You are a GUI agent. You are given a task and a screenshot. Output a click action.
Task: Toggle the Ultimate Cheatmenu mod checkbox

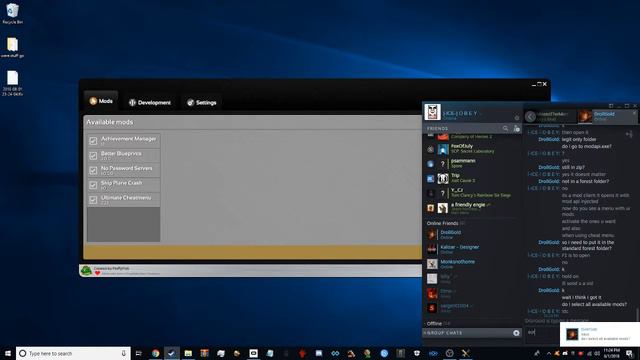pyautogui.click(x=93, y=200)
